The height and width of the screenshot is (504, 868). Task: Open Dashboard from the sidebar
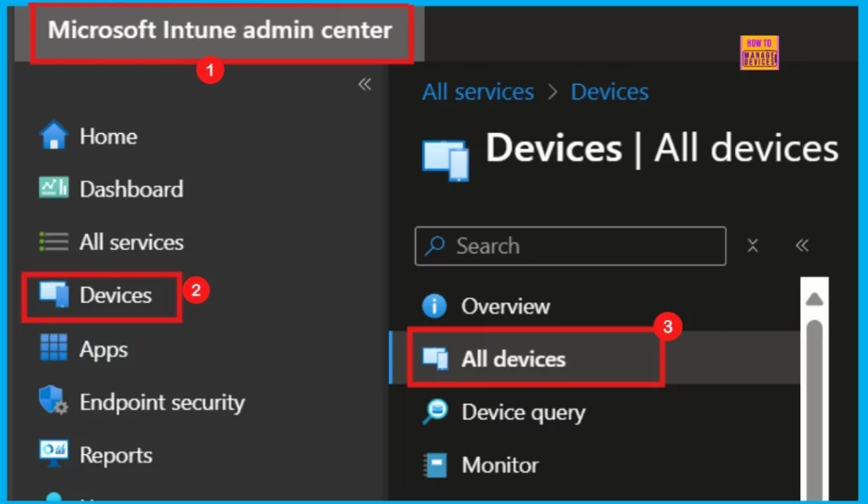131,189
